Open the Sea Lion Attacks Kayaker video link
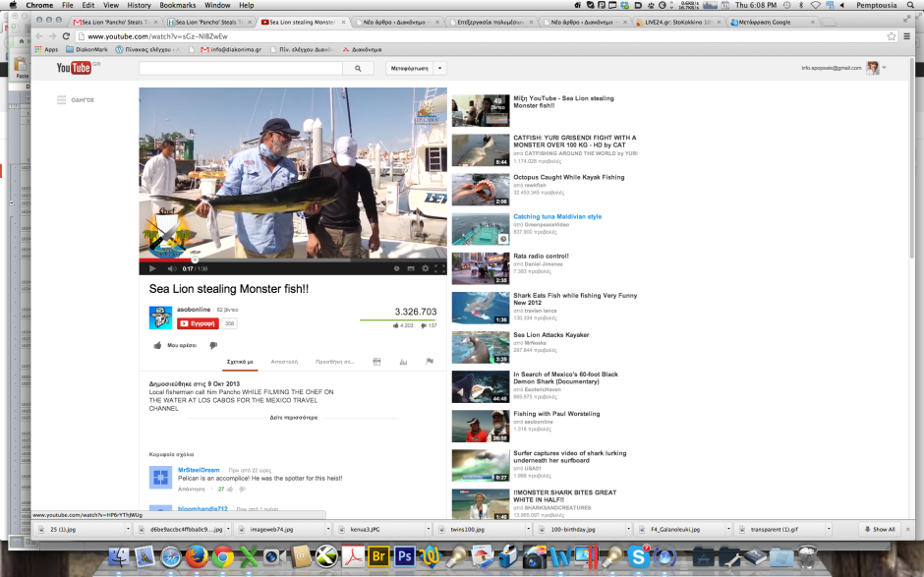Image resolution: width=924 pixels, height=577 pixels. 550,335
